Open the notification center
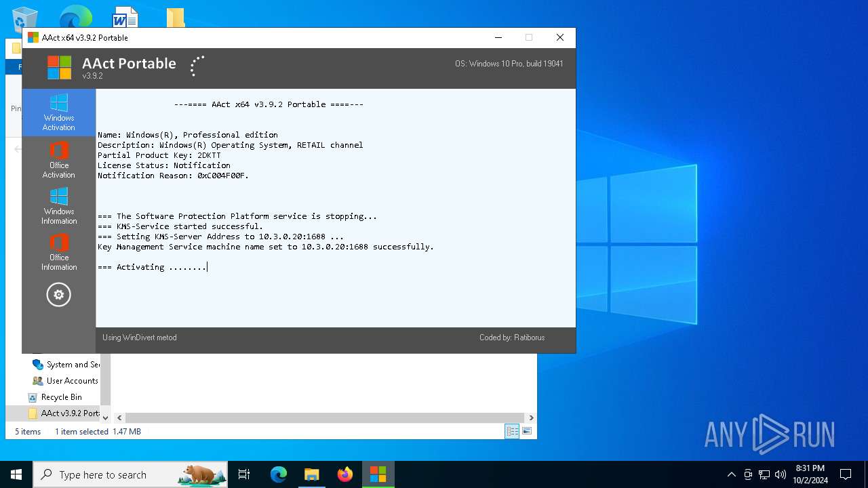 click(x=846, y=474)
